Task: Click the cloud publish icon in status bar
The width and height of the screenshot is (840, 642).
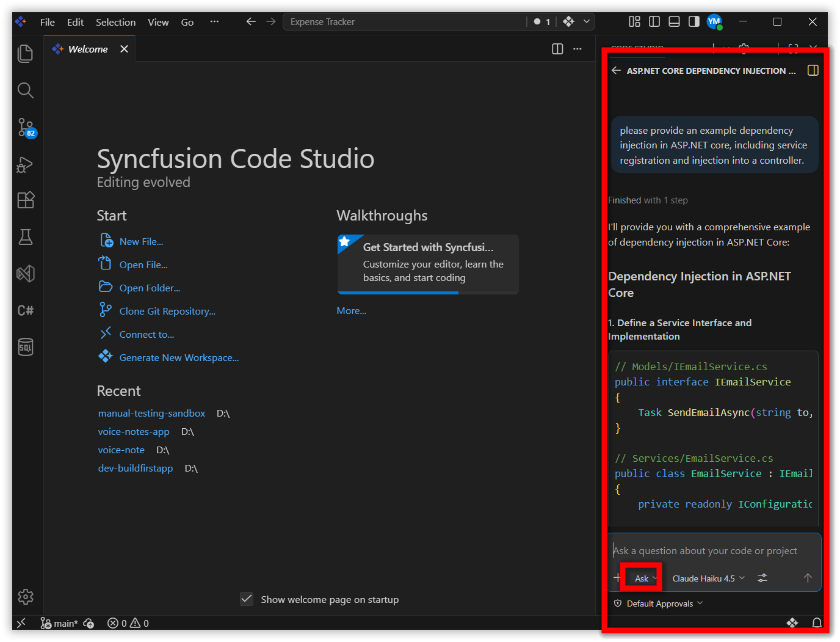Action: point(89,623)
